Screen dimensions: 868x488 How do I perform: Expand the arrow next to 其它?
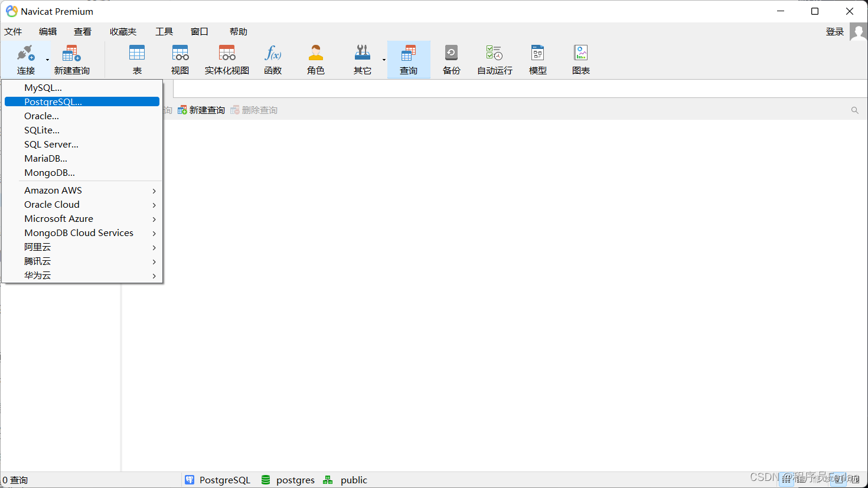(384, 60)
